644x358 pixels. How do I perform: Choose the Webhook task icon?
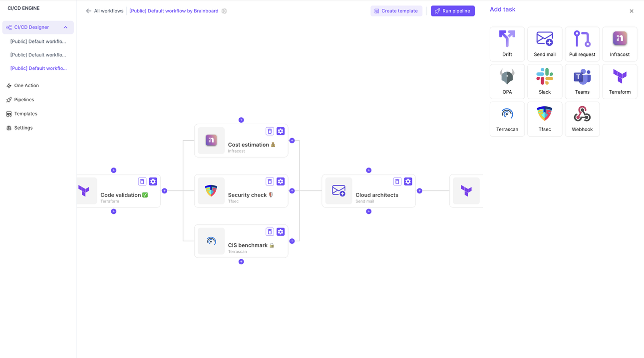click(582, 119)
